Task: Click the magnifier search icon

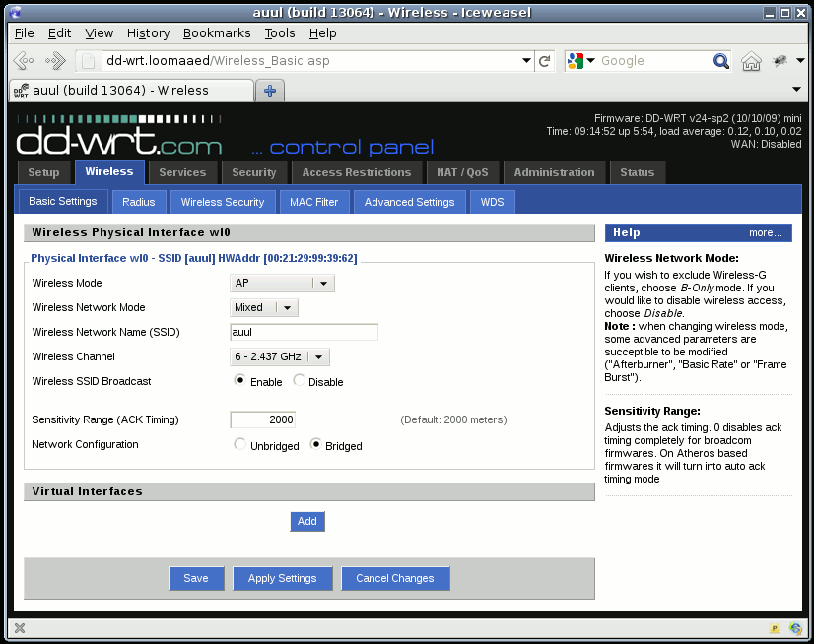Action: (x=721, y=61)
